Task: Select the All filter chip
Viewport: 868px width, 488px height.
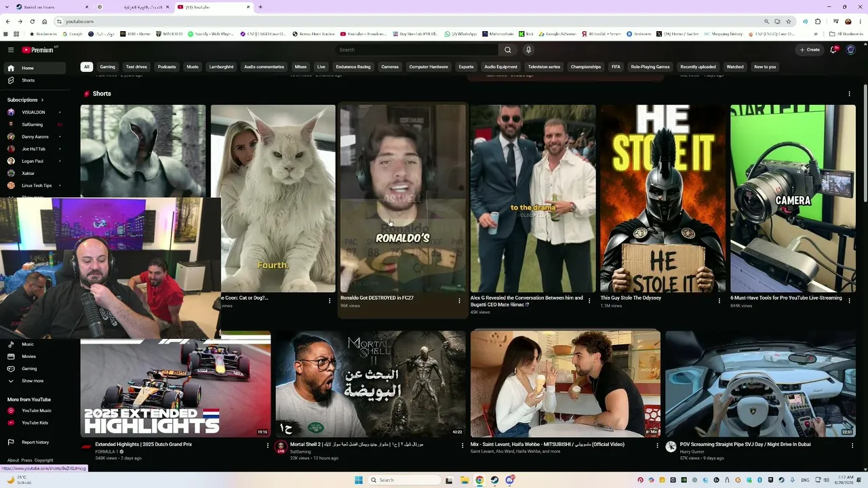Action: pyautogui.click(x=86, y=67)
